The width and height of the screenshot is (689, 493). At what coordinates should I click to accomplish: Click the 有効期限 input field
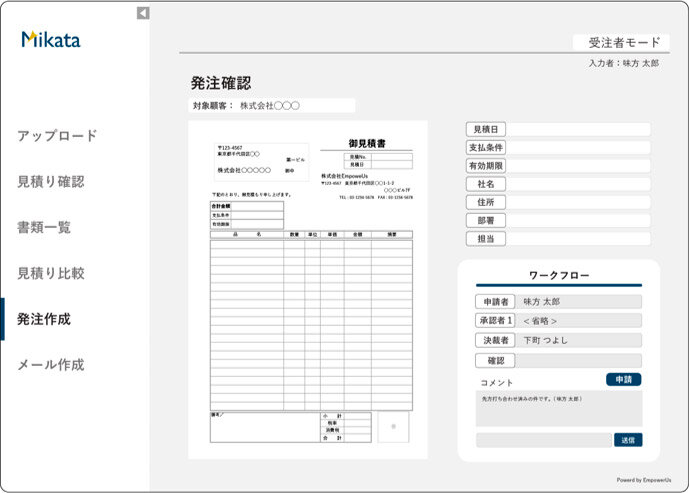tap(580, 166)
